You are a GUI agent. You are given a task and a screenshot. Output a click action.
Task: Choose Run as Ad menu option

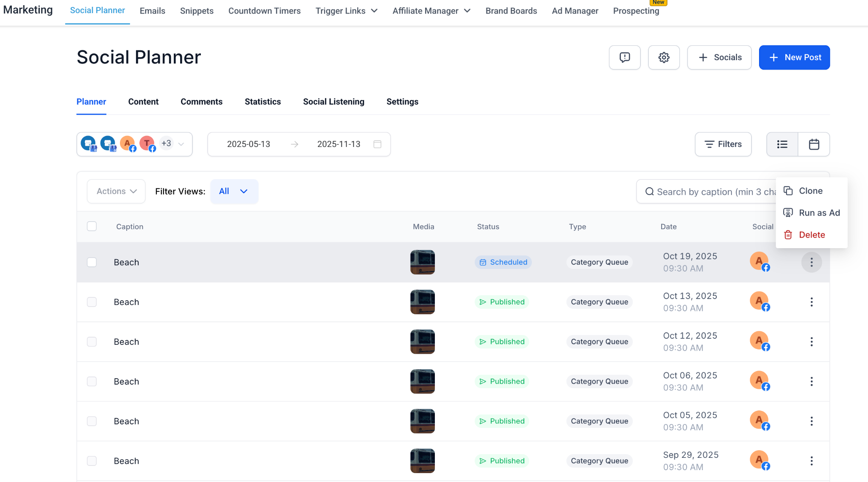(819, 213)
